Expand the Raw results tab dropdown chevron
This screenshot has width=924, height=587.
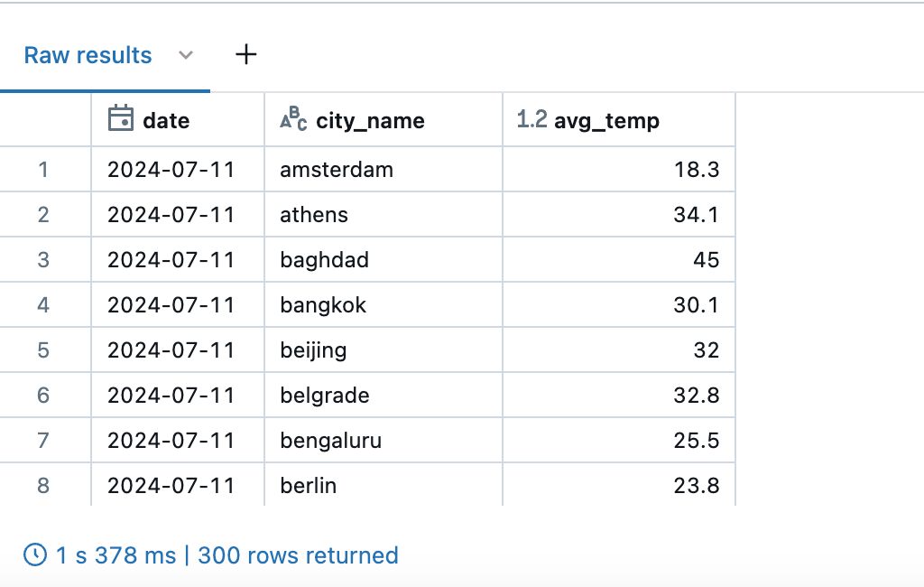point(186,55)
